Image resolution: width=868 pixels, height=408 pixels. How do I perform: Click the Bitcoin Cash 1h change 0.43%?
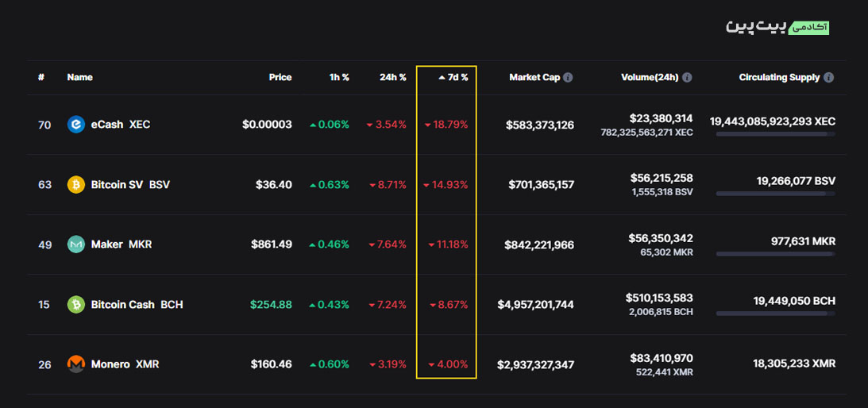330,305
